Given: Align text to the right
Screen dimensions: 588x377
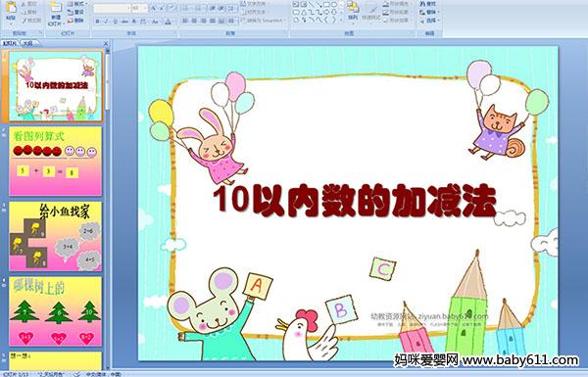Looking at the screenshot, I should click(x=203, y=21).
